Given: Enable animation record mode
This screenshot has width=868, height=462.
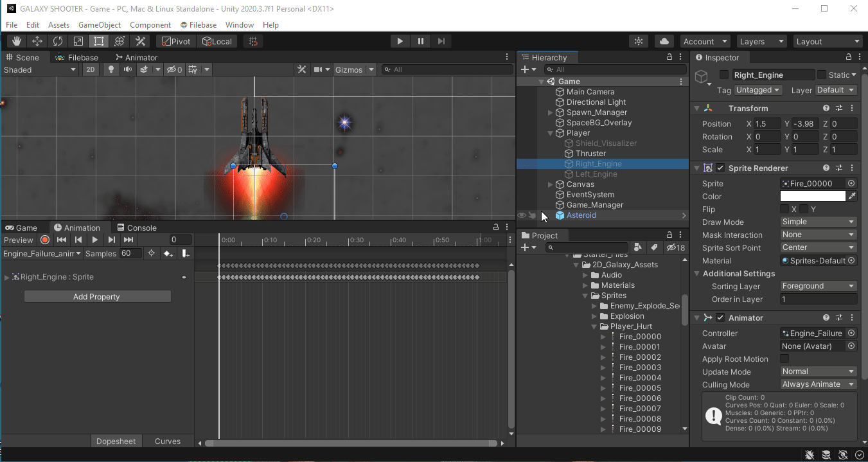Looking at the screenshot, I should pos(45,240).
